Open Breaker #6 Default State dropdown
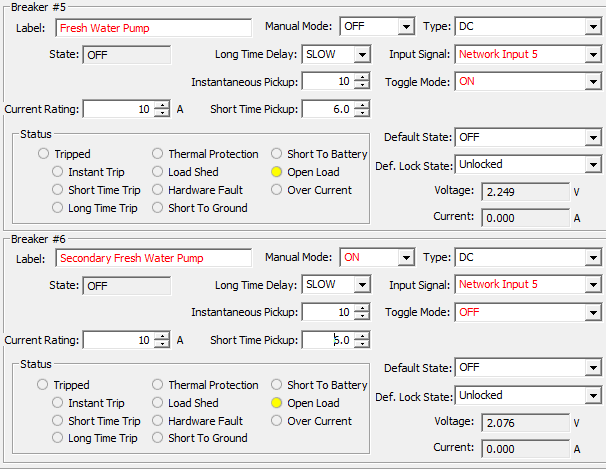 pos(592,368)
